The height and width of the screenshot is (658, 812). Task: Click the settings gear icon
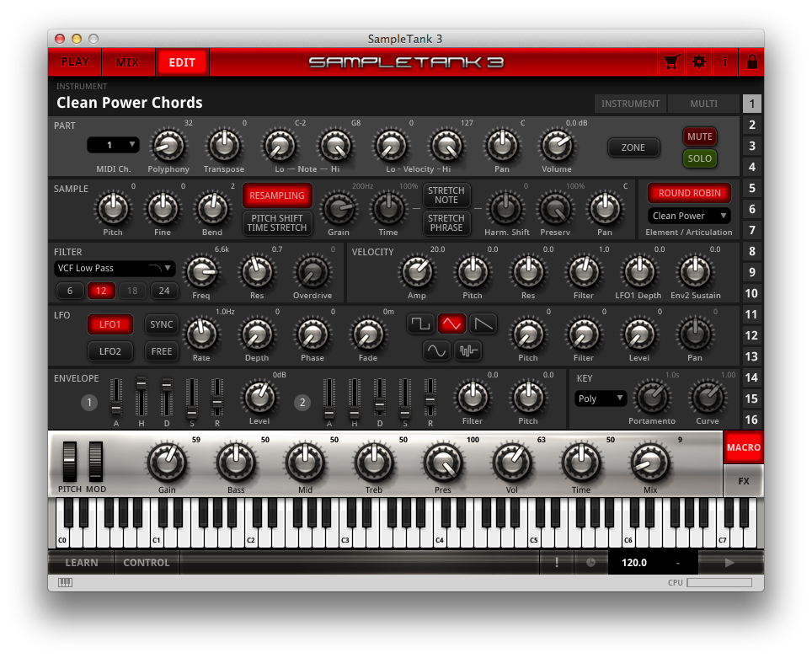point(699,62)
